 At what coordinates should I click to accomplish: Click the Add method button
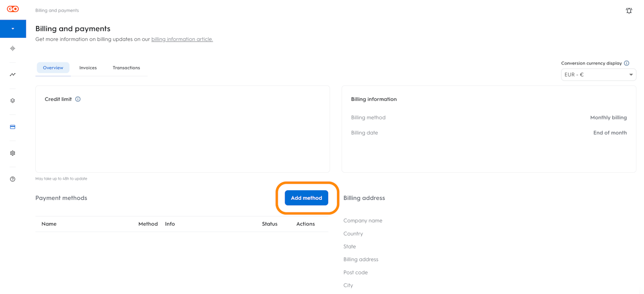(306, 198)
